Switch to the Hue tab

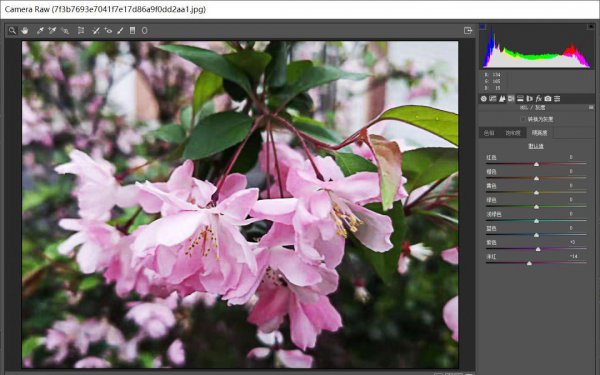coord(489,133)
